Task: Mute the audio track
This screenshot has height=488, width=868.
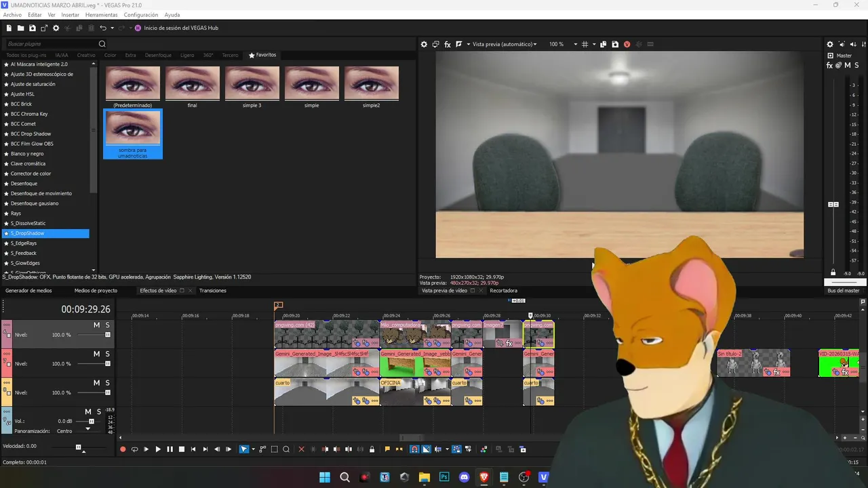Action: pos(88,411)
